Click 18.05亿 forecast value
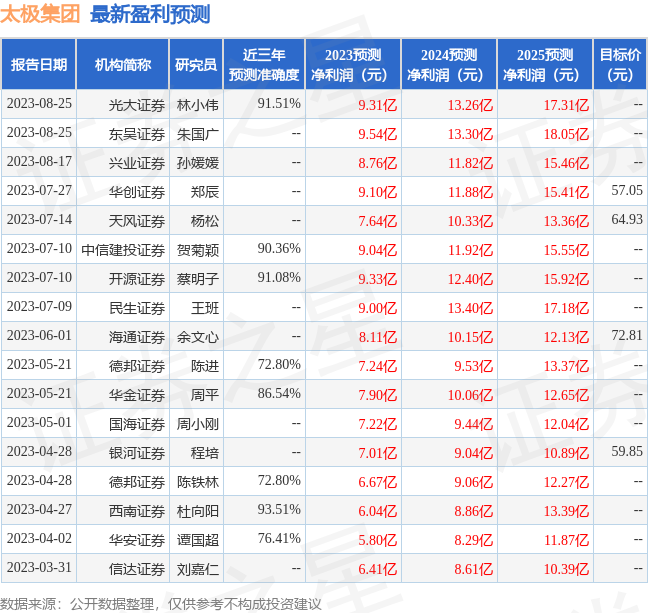The image size is (648, 613). 566,134
